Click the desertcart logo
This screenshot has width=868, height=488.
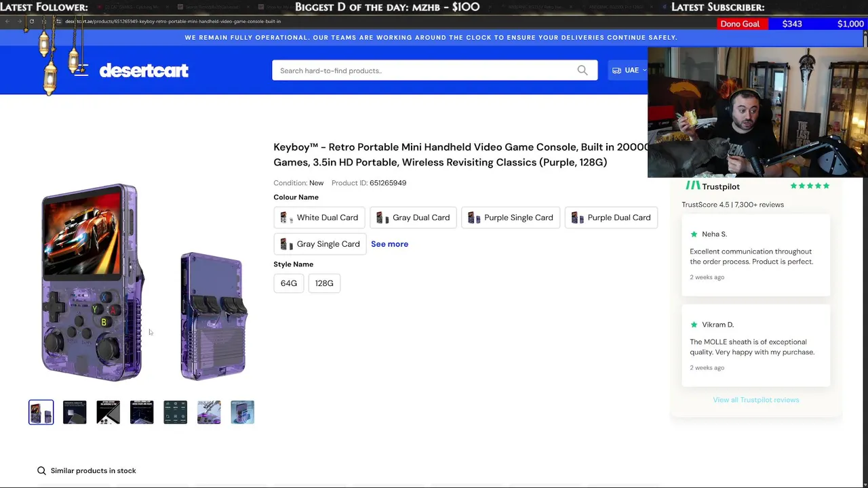pos(144,70)
